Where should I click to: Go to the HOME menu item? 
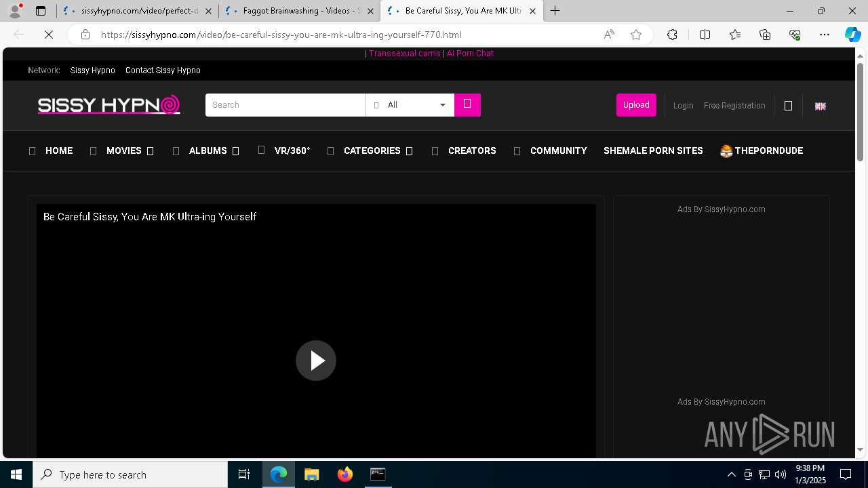pos(59,150)
